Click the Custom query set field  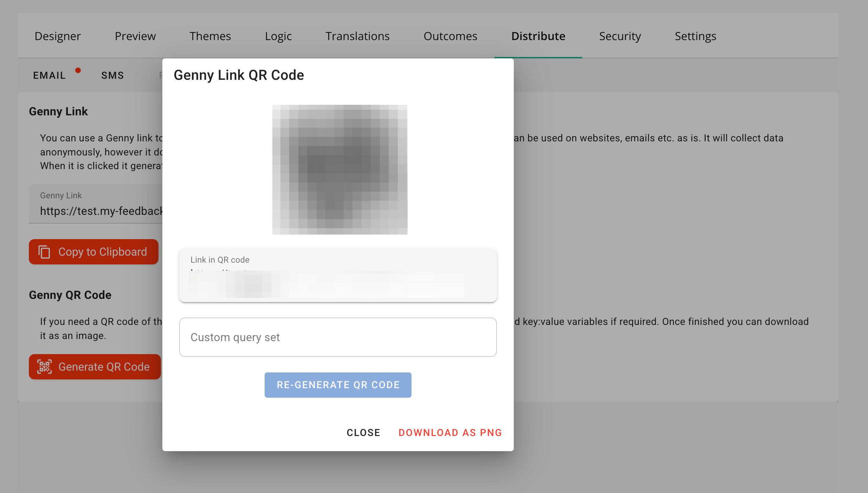(x=338, y=337)
